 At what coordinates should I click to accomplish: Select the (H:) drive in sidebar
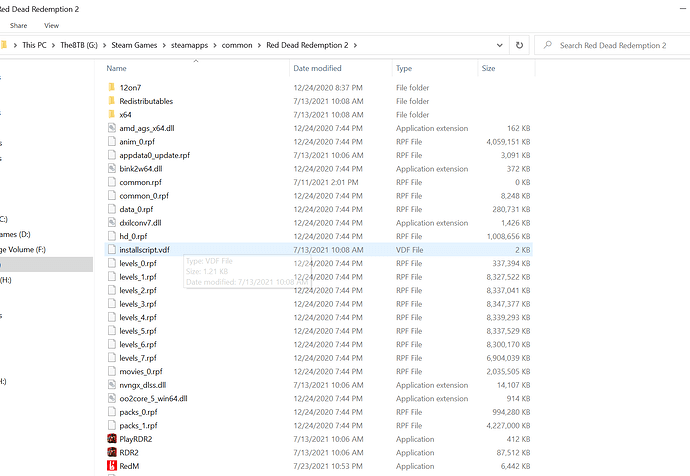[6, 280]
